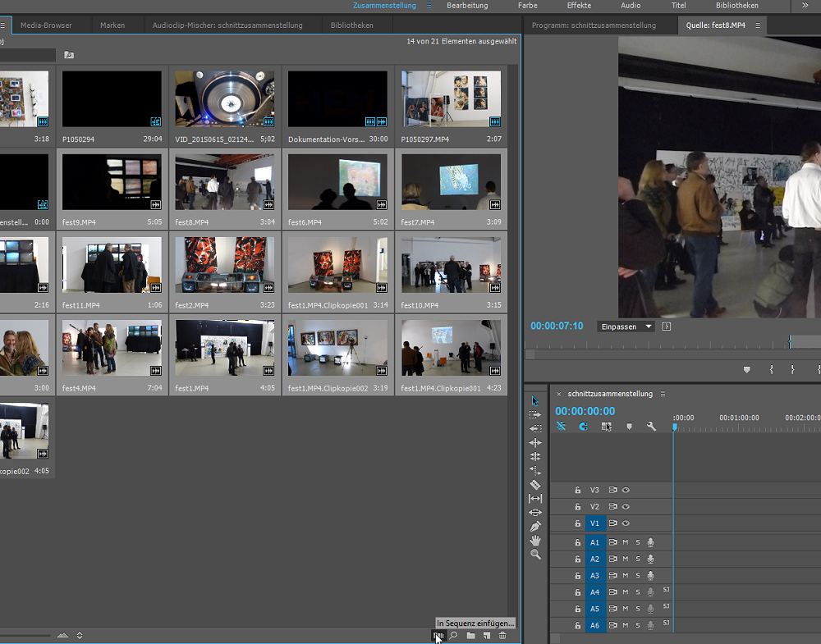The height and width of the screenshot is (644, 821).
Task: Select the fest9.MP4 clip thumbnail
Action: [112, 182]
